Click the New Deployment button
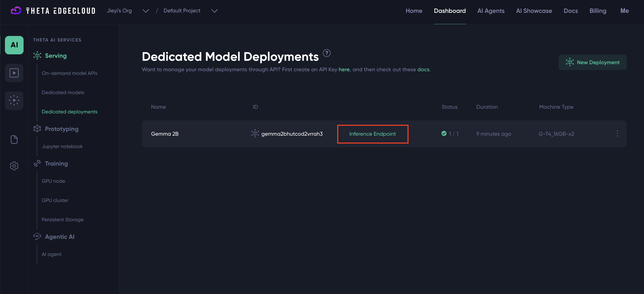 593,62
